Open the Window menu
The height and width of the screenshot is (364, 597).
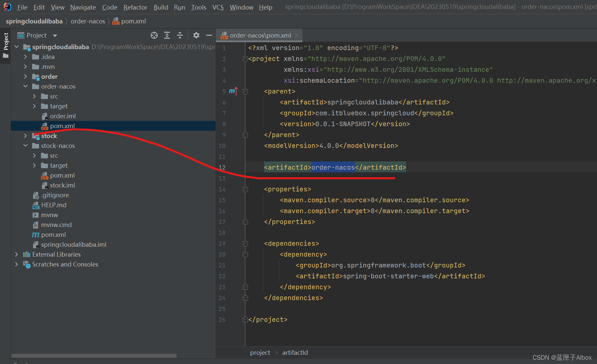click(242, 7)
